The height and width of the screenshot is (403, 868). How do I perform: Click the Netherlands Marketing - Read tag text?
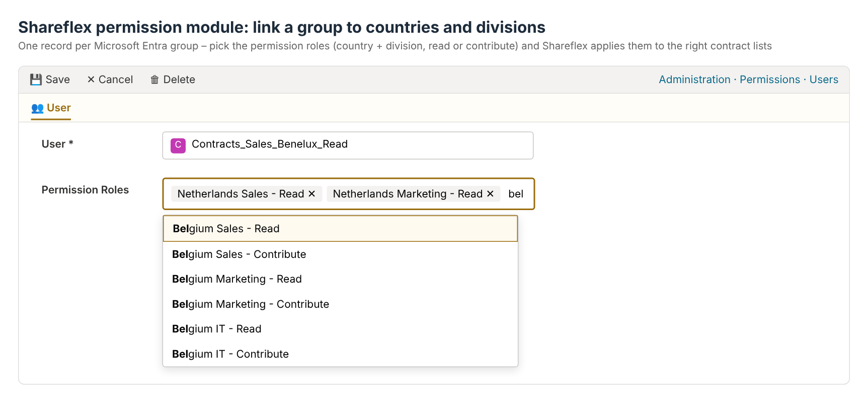coord(408,194)
